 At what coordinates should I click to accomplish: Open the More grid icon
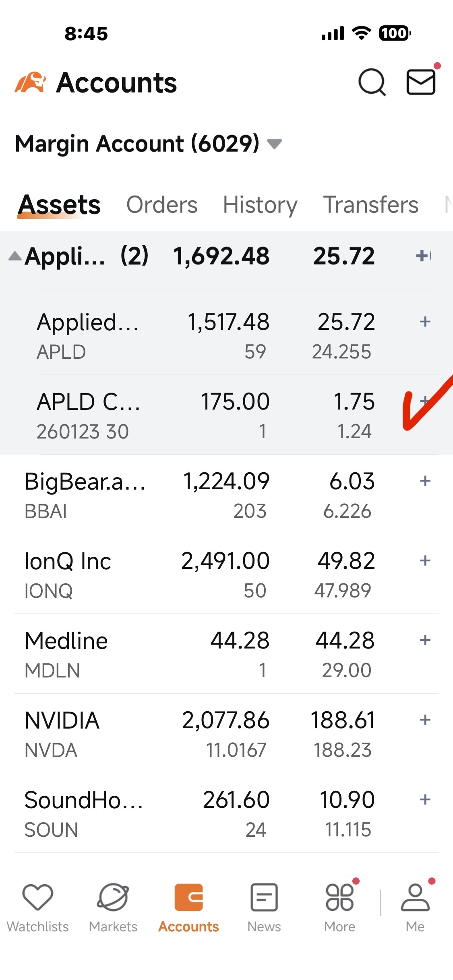click(x=340, y=897)
